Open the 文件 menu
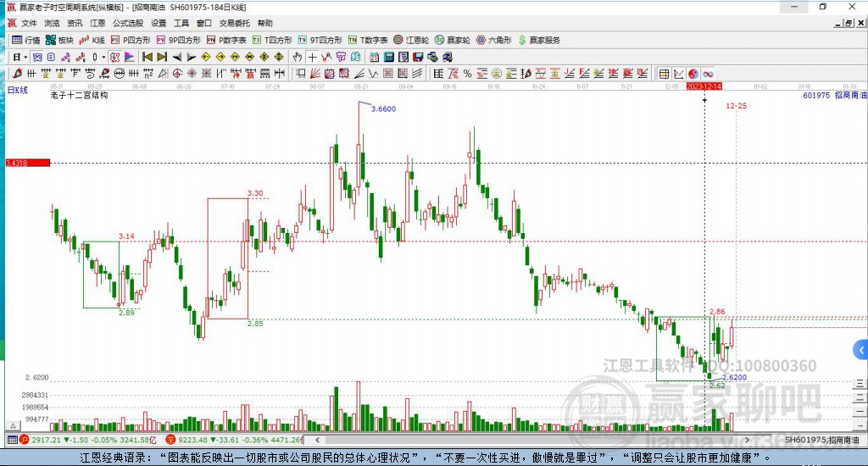 29,23
